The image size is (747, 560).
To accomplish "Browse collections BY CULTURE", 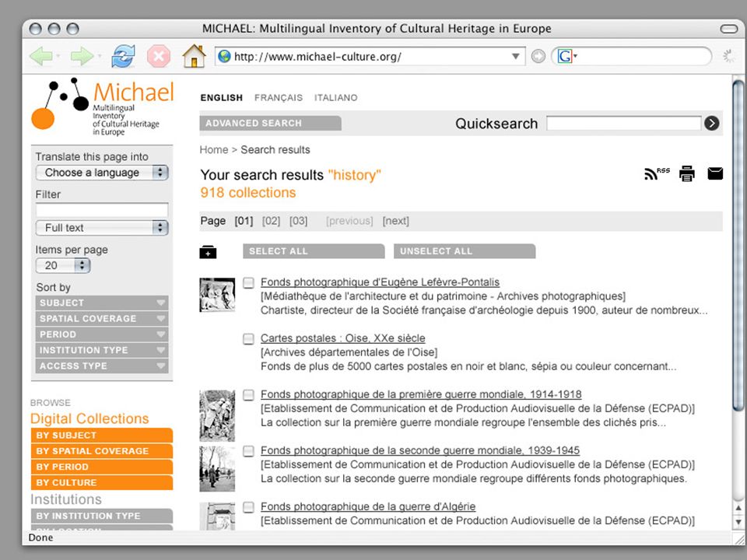I will click(x=102, y=482).
